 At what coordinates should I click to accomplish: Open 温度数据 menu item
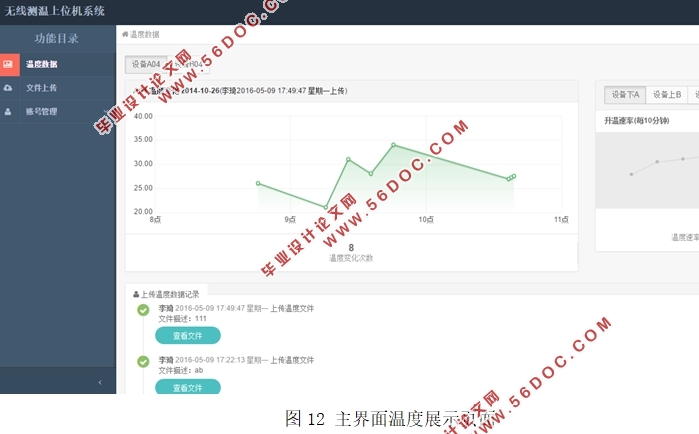58,64
